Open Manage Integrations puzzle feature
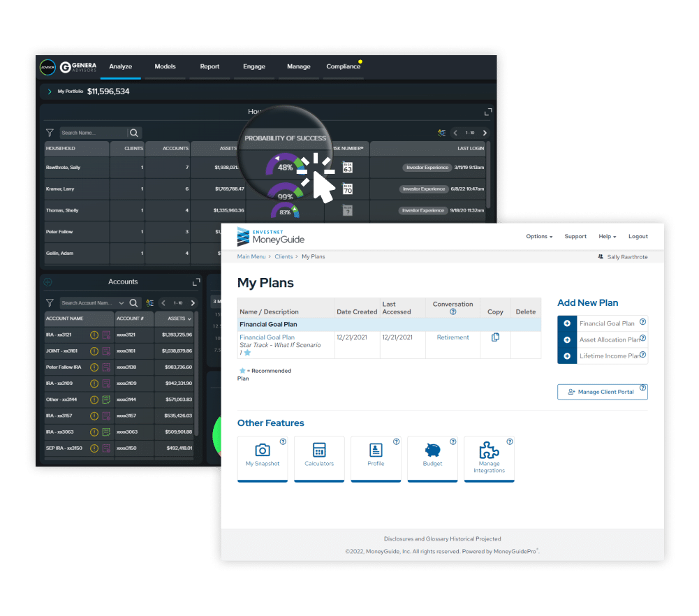699x616 pixels. point(489,458)
